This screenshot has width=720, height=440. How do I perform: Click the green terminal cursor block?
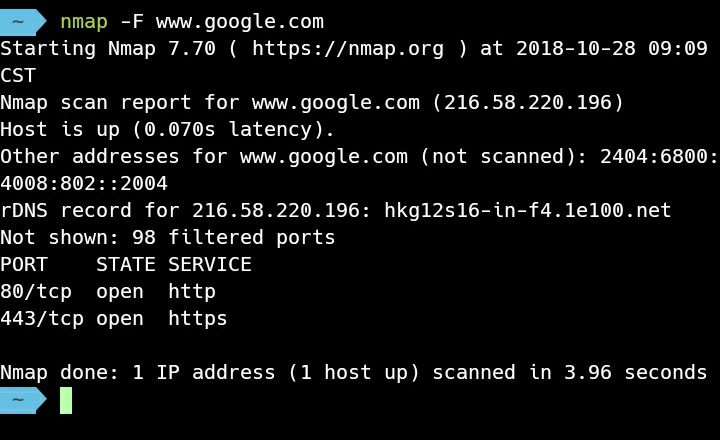pos(66,401)
